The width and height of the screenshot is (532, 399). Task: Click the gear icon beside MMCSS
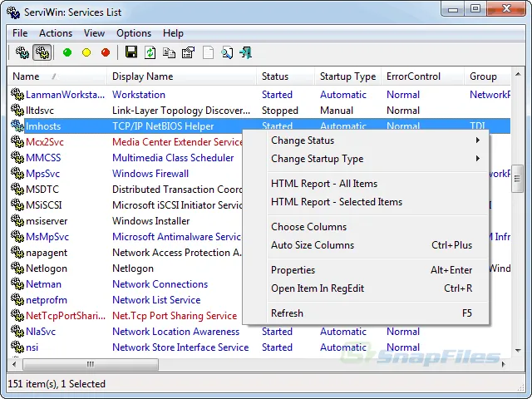point(17,157)
